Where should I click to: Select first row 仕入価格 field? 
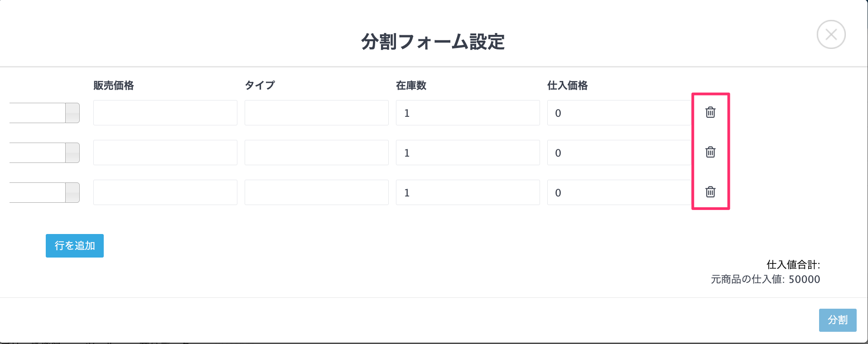point(619,113)
